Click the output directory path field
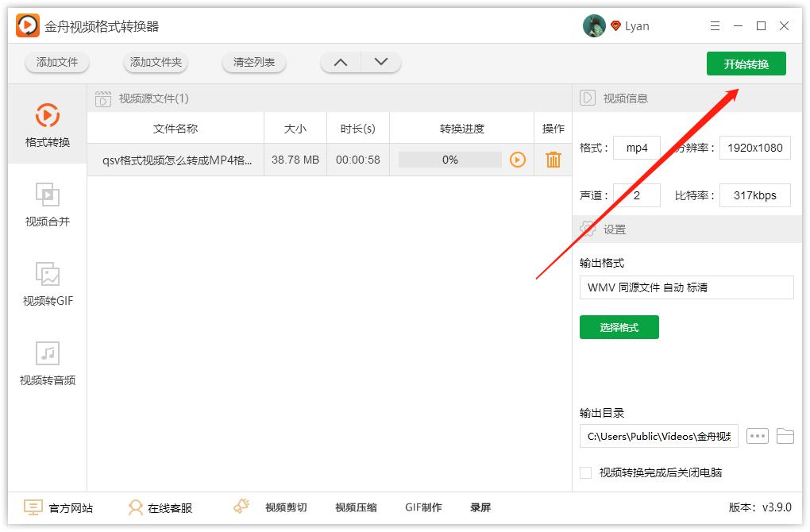This screenshot has height=532, width=810. (658, 436)
